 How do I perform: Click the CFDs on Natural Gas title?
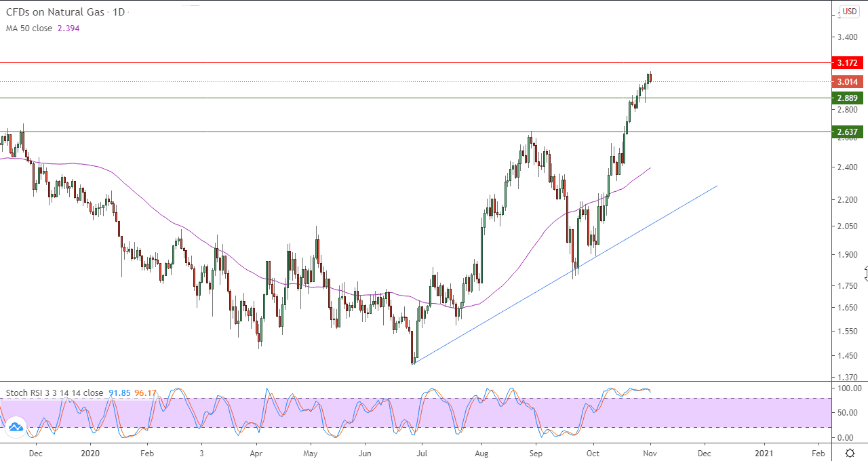click(x=54, y=12)
